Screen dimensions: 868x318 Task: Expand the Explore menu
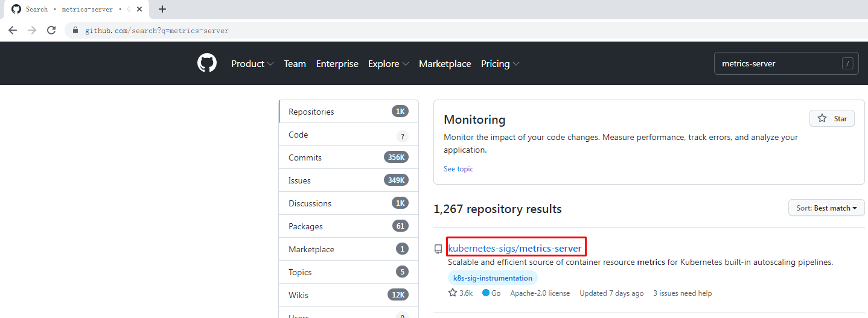tap(389, 63)
